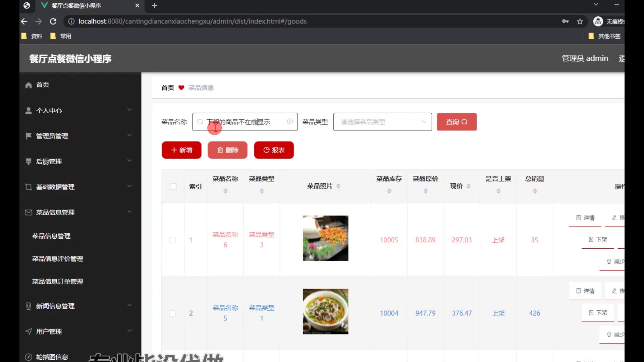Check the row 2 checkbox for 菜品名称5
Screen dimensions: 644x362
172,313
